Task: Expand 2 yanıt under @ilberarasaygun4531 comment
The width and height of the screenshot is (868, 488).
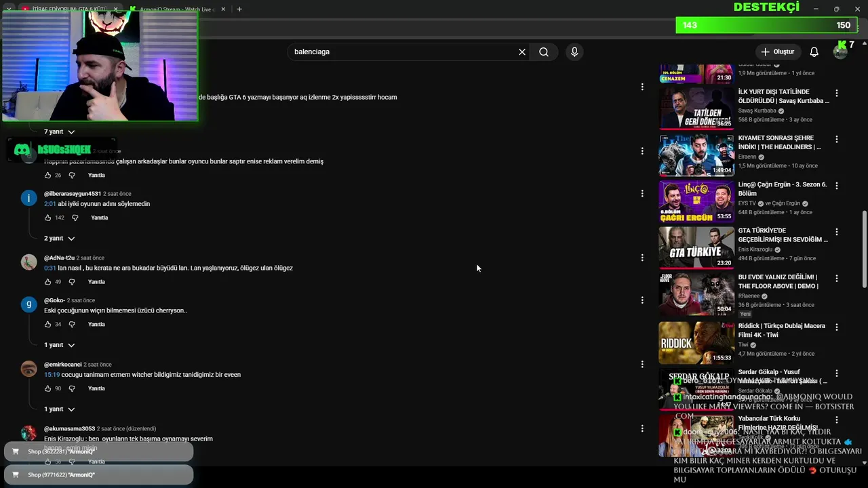Action: coord(59,239)
